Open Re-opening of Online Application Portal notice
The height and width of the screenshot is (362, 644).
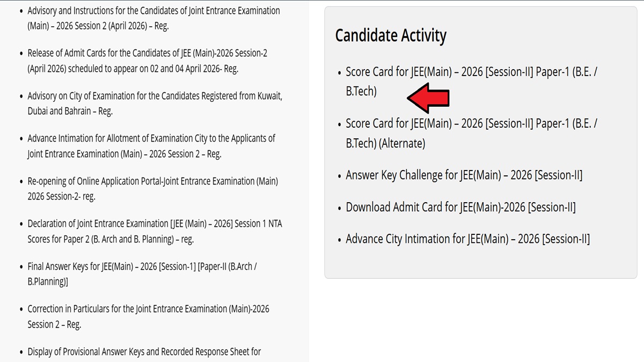pos(152,181)
